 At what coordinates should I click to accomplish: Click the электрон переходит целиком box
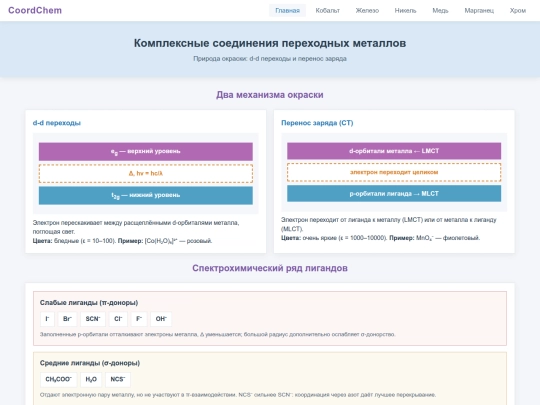pyautogui.click(x=394, y=172)
